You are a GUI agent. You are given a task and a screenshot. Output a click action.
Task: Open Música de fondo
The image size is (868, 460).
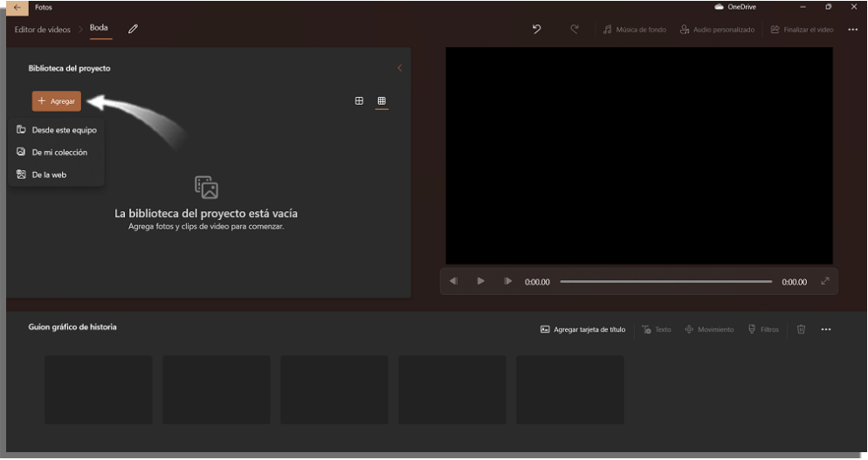(x=634, y=30)
